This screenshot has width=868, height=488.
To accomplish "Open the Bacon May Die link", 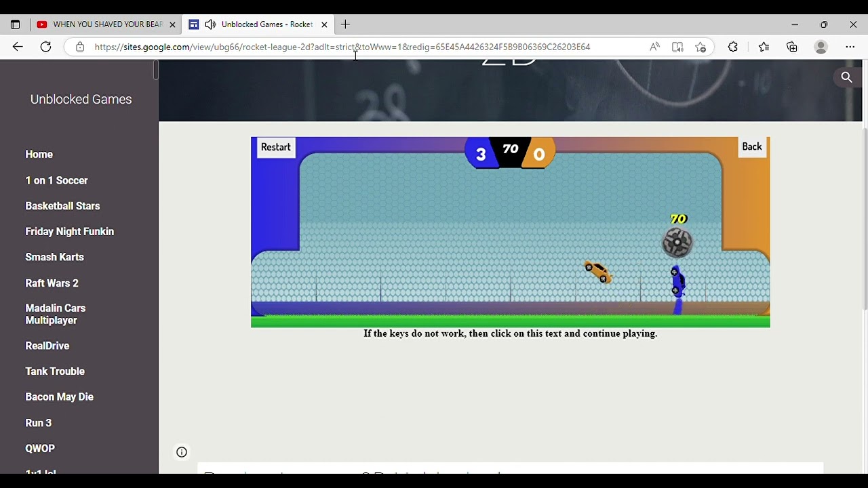I will [x=59, y=397].
